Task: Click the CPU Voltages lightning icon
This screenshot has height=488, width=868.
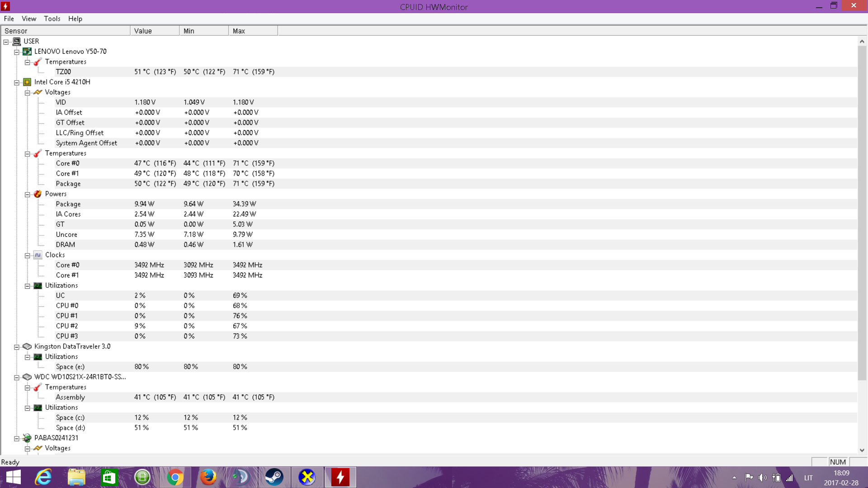Action: [x=38, y=92]
